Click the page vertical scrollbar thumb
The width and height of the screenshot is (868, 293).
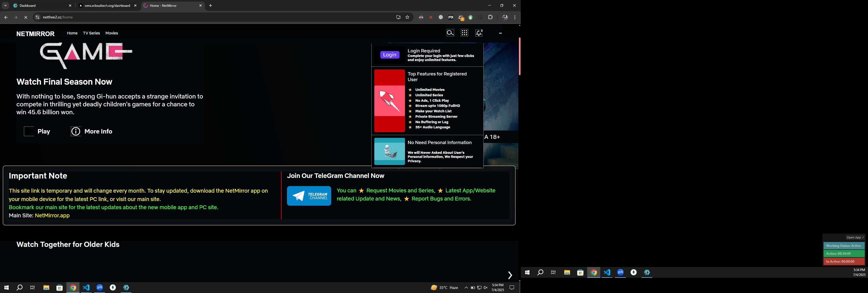click(520, 56)
